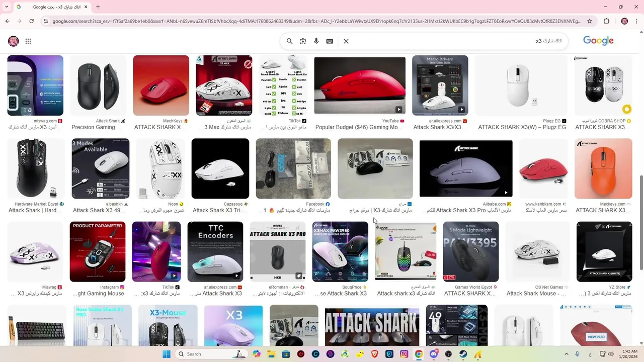The image size is (644, 362).
Task: Open Google Lens image search
Action: (x=303, y=41)
